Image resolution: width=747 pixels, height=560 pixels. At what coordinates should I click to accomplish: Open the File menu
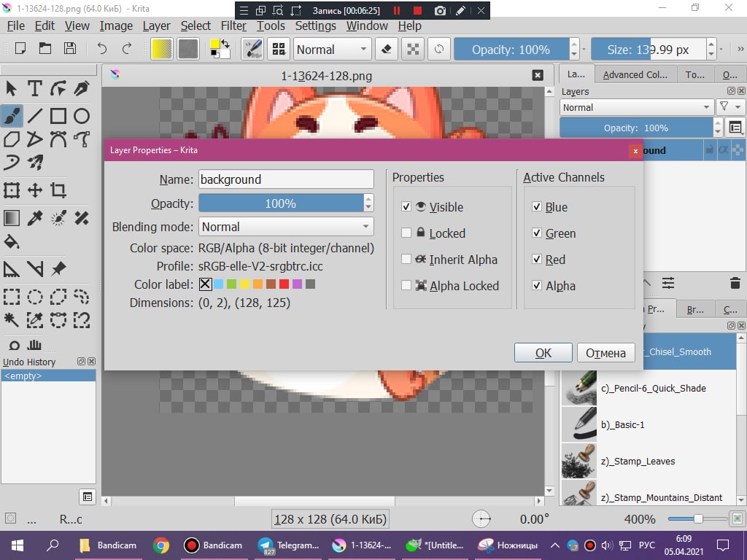[x=16, y=26]
